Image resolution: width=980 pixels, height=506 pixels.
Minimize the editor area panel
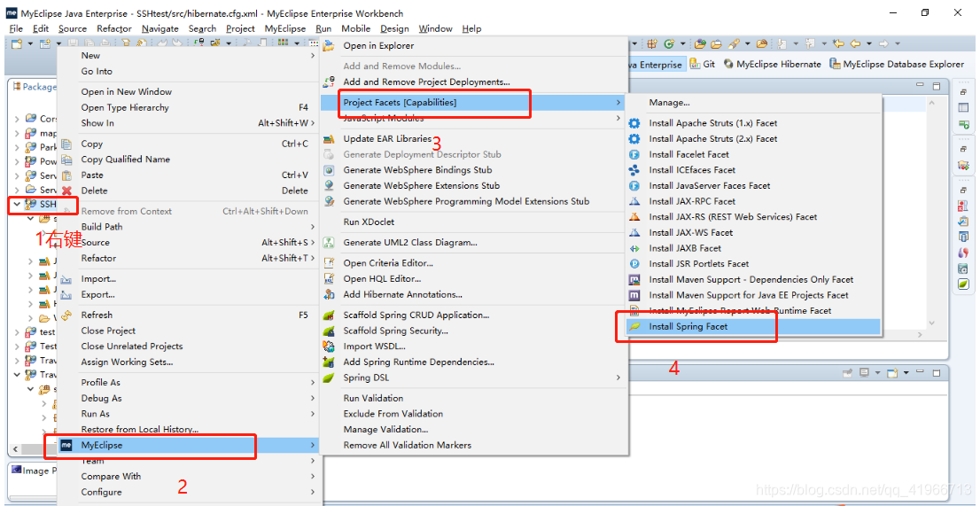(920, 85)
